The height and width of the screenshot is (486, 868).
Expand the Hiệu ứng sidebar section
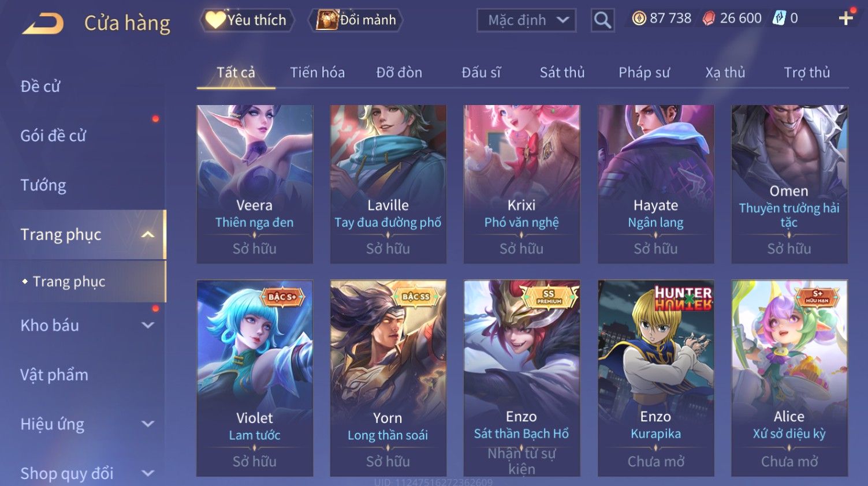(148, 424)
